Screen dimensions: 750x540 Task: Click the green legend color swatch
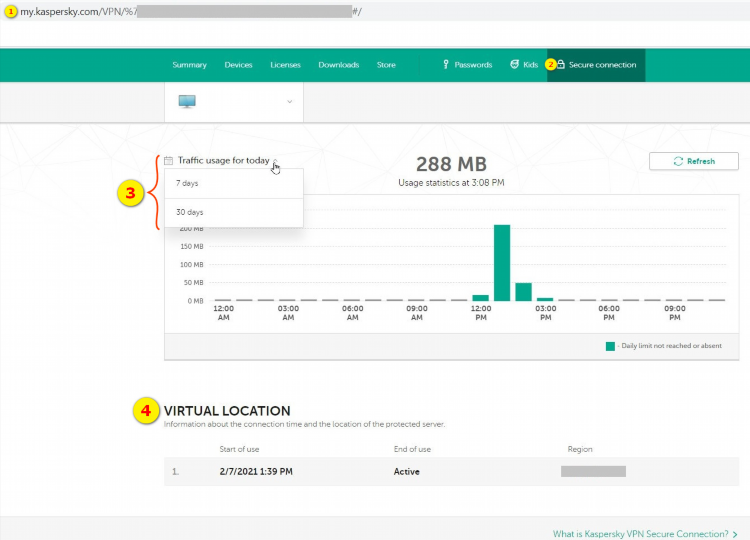610,346
